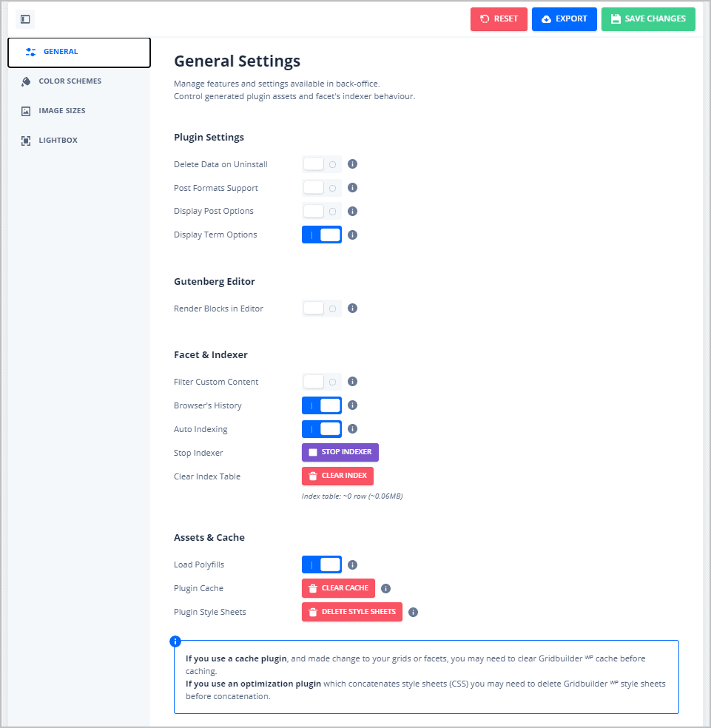
Task: Switch off the Load Polyfills toggle
Action: (322, 564)
